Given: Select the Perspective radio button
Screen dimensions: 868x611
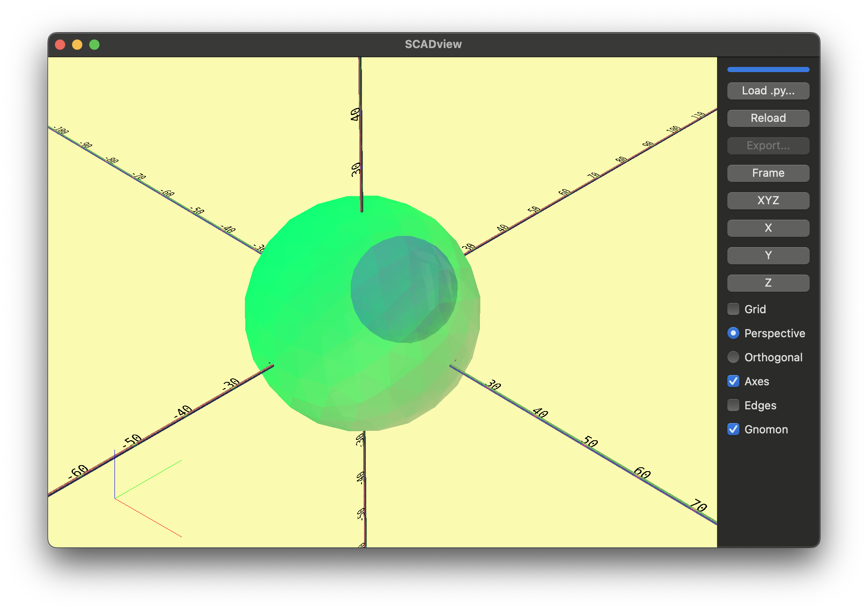Looking at the screenshot, I should [x=733, y=333].
